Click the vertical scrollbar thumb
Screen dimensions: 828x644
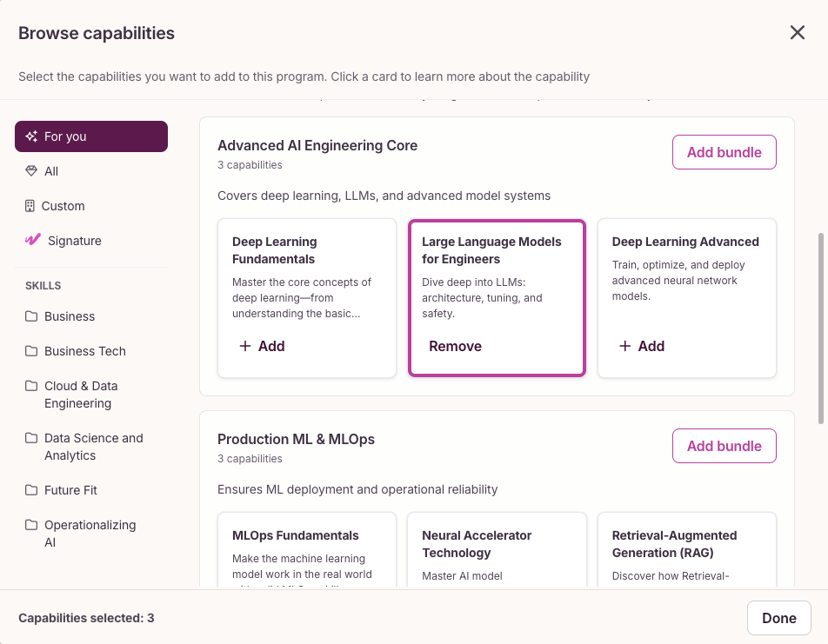tap(821, 328)
